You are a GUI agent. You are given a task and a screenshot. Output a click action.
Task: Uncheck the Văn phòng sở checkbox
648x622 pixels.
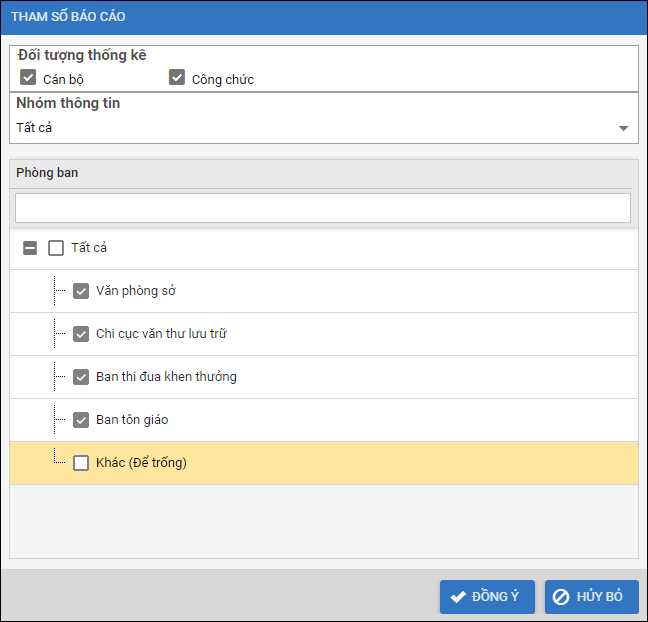[81, 291]
